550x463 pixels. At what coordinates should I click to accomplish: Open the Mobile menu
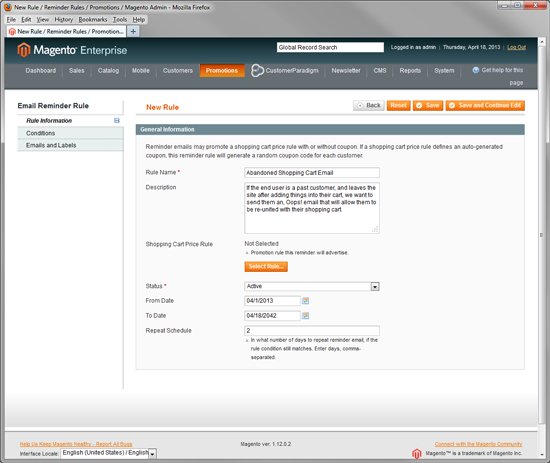[x=141, y=71]
